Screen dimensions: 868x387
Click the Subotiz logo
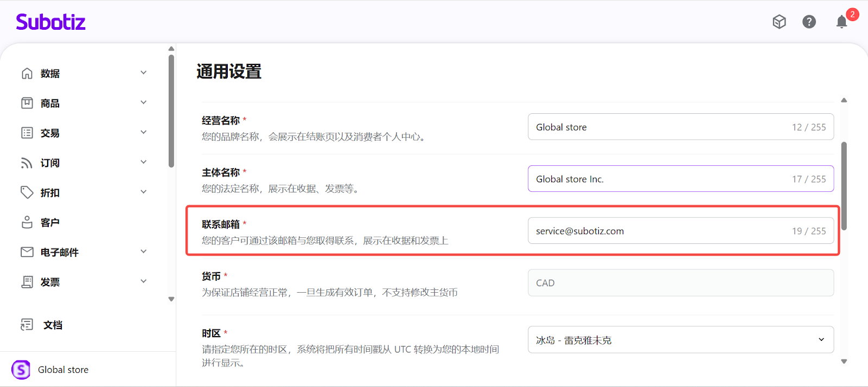tap(50, 22)
